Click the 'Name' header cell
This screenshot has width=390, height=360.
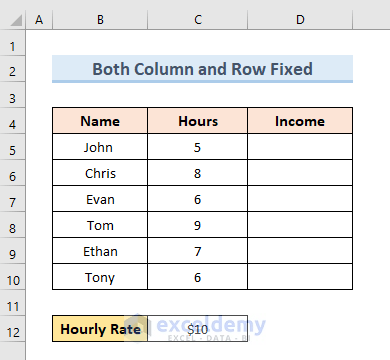point(100,121)
